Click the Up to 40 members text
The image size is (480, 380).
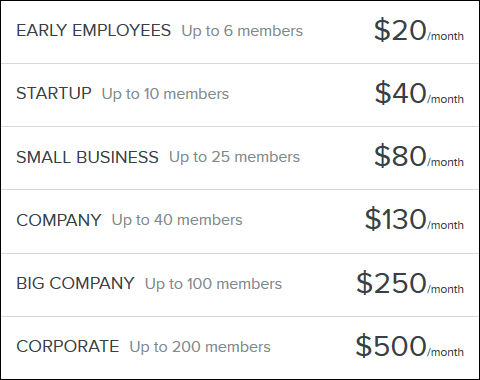tap(177, 220)
